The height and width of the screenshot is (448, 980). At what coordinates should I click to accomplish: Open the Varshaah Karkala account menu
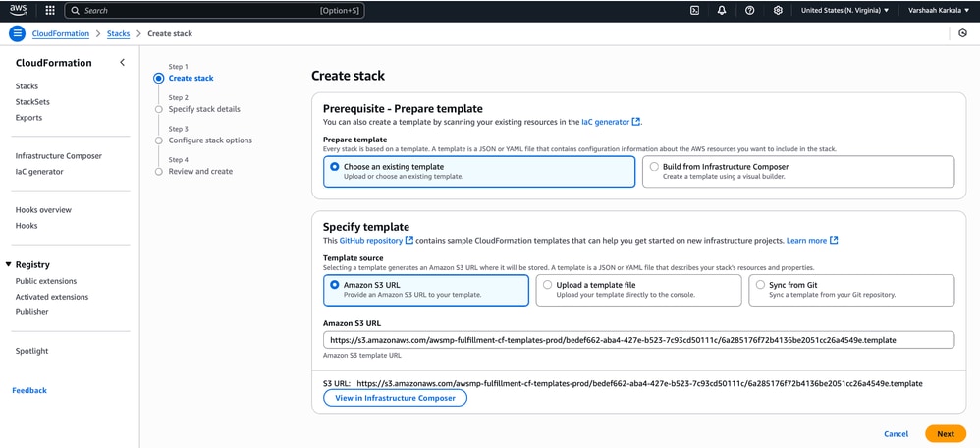(937, 10)
